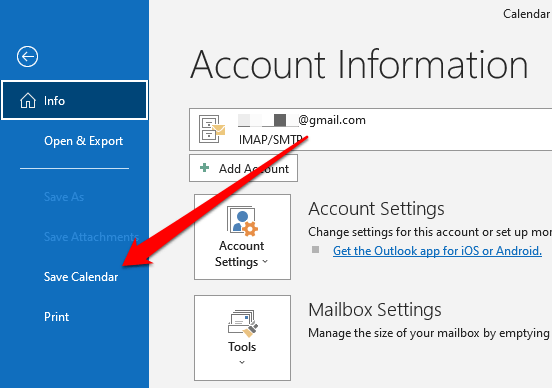Viewport: 552px width, 388px height.
Task: Click the Gmail account mailbox icon
Action: (x=212, y=129)
